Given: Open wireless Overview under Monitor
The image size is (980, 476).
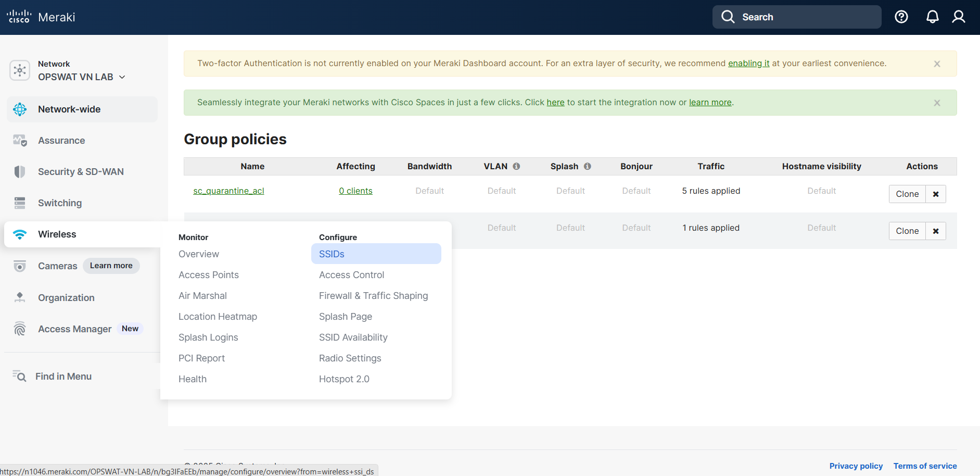Looking at the screenshot, I should pyautogui.click(x=199, y=254).
